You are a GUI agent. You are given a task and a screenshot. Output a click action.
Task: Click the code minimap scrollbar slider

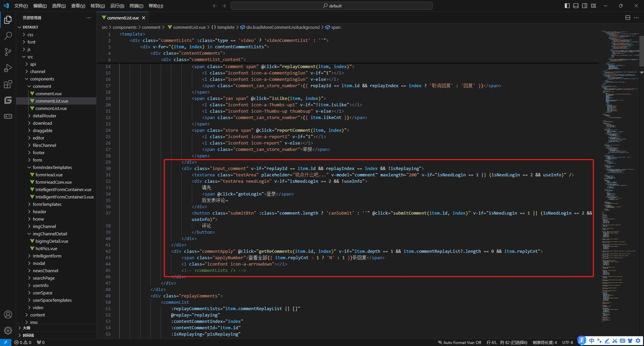coord(641,50)
